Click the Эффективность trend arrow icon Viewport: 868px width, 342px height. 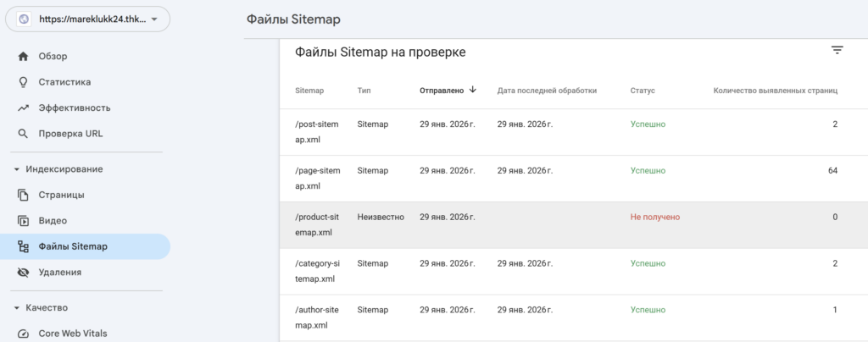(24, 108)
